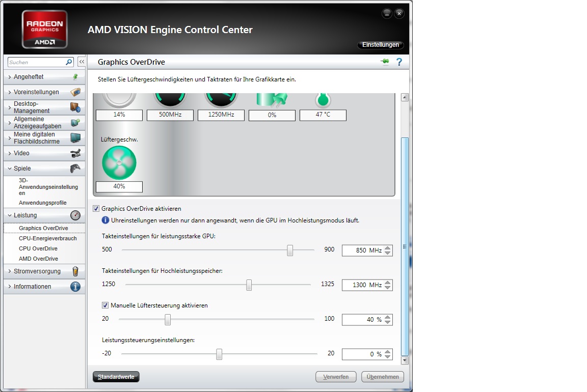587x392 pixels.
Task: Decrease power control 0 % with down arrow
Action: (x=387, y=357)
